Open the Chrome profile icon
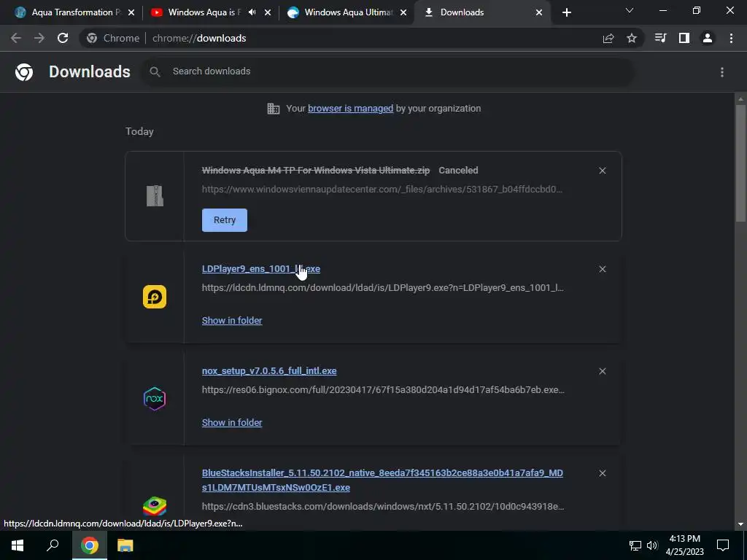Viewport: 747px width, 560px height. (x=708, y=38)
